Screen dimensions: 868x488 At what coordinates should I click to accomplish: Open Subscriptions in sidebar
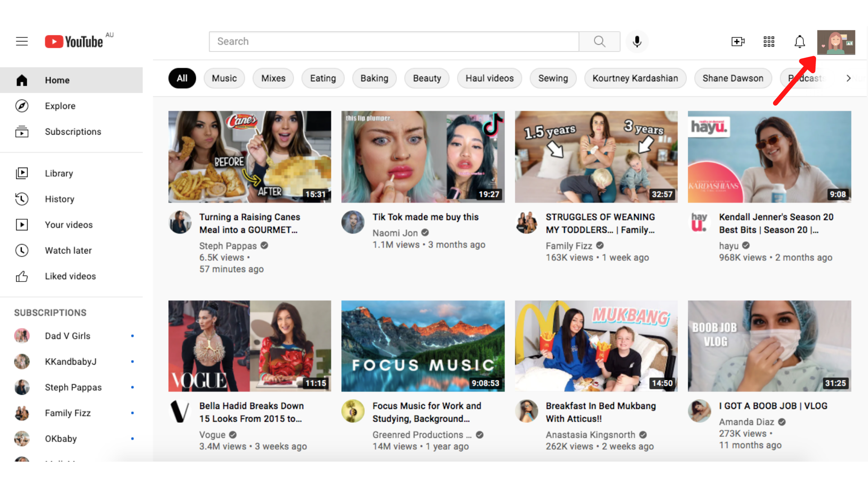(x=71, y=132)
